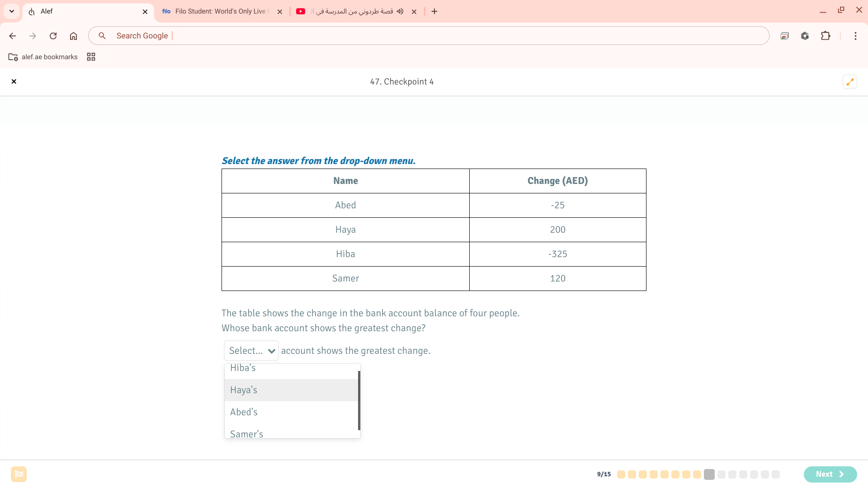Go to browser home page
The width and height of the screenshot is (868, 488).
coord(73,36)
